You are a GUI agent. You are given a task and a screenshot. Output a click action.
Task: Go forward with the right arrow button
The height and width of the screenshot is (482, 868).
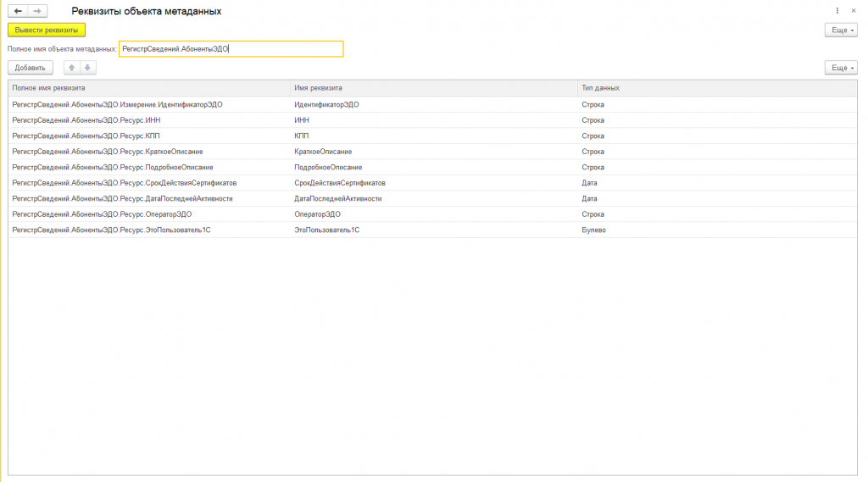(37, 11)
